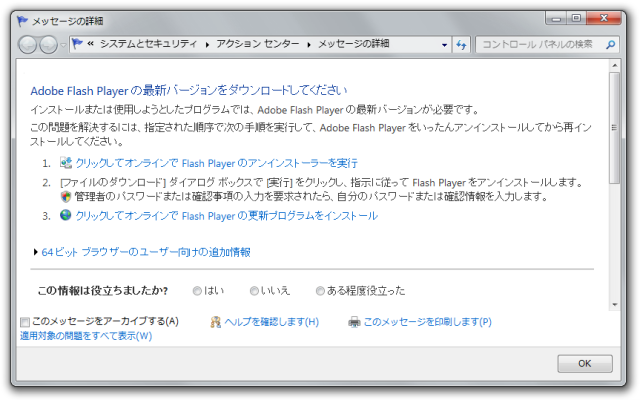Open 適用対象の問題をすべて表示 link

86,336
